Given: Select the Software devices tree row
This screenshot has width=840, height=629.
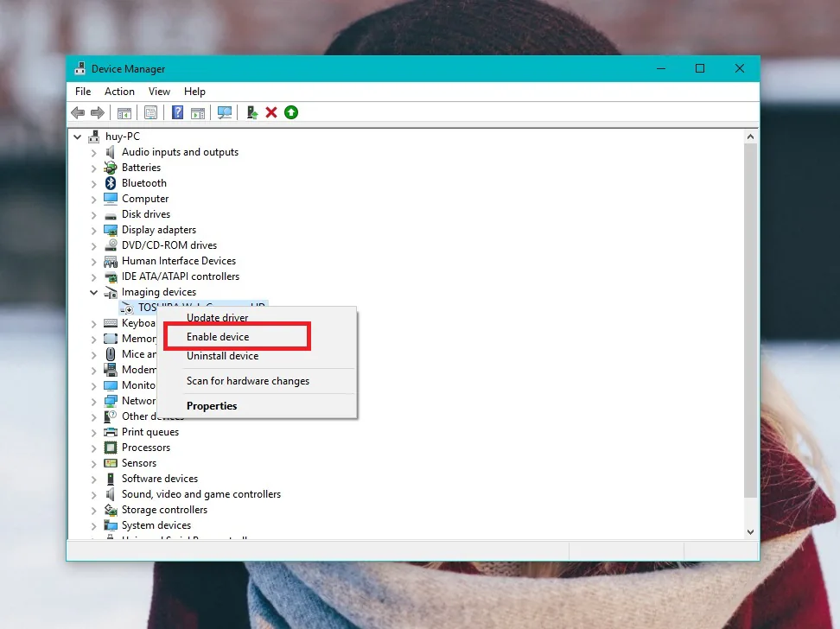Looking at the screenshot, I should tap(160, 479).
